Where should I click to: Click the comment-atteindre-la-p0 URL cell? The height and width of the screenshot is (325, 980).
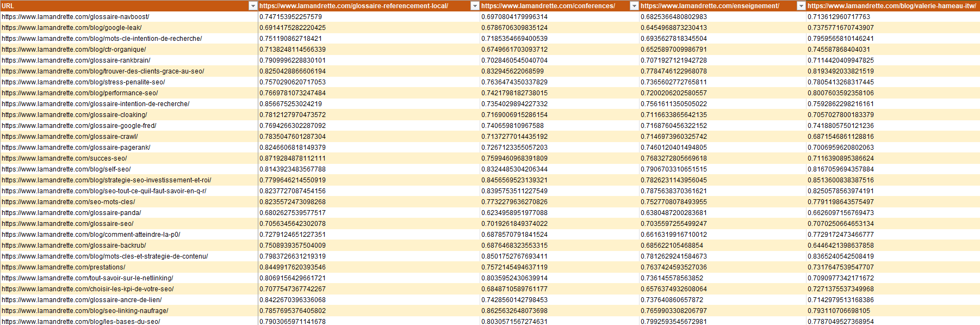[129, 235]
